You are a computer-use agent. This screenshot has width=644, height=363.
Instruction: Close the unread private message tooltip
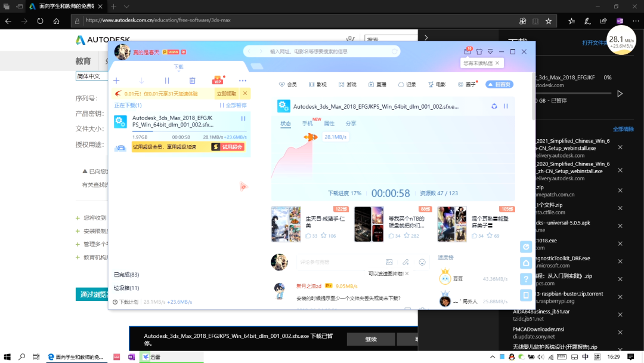(x=497, y=63)
